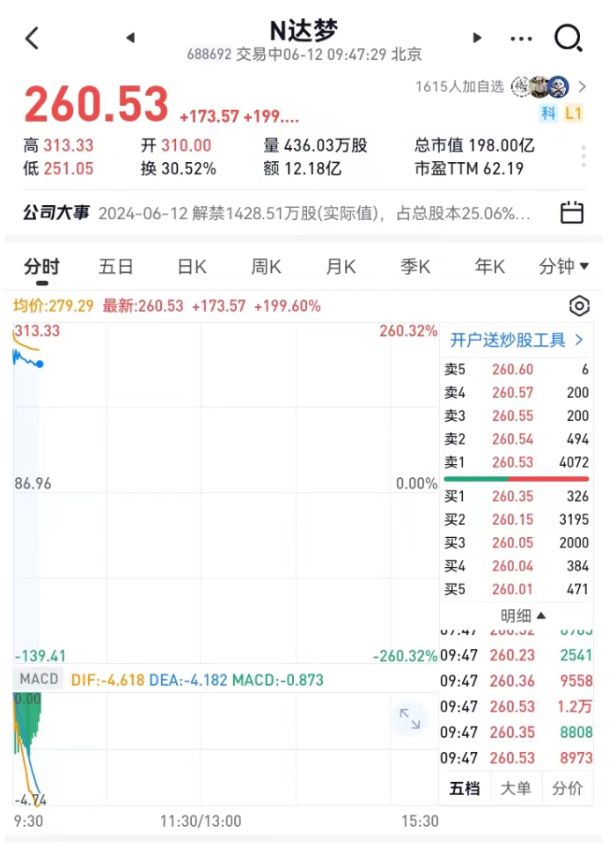The image size is (616, 847).
Task: Open the 分钟 interval dropdown
Action: (561, 267)
